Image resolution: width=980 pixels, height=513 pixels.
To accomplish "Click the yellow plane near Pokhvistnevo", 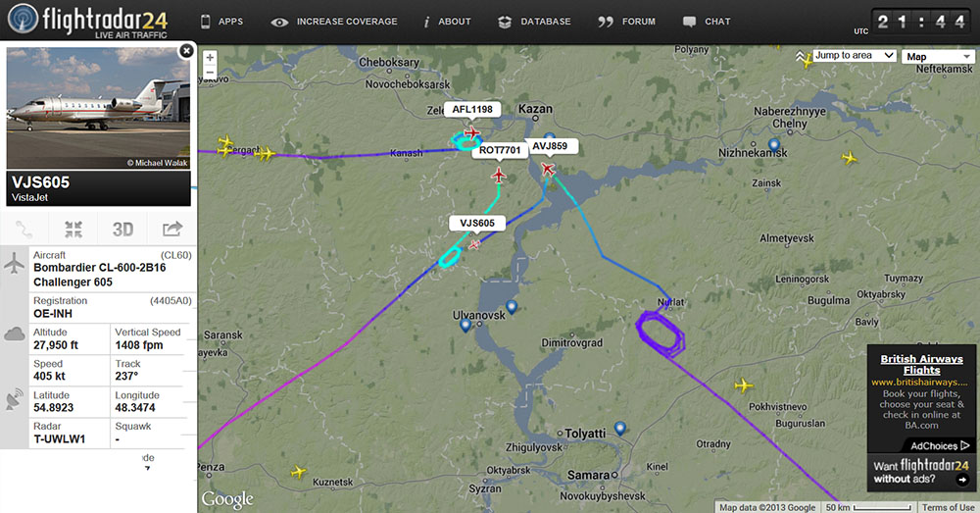I will pyautogui.click(x=744, y=385).
